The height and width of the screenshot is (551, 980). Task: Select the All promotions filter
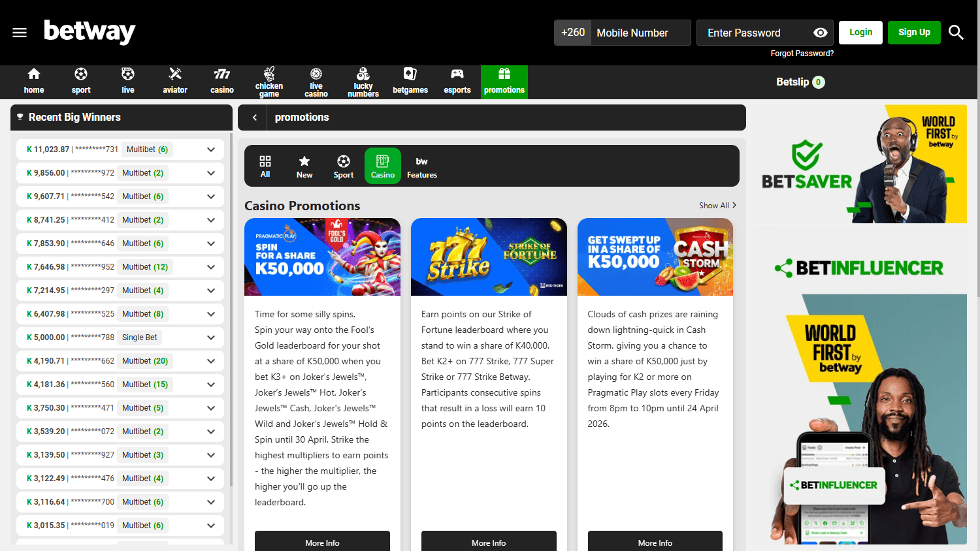point(265,166)
